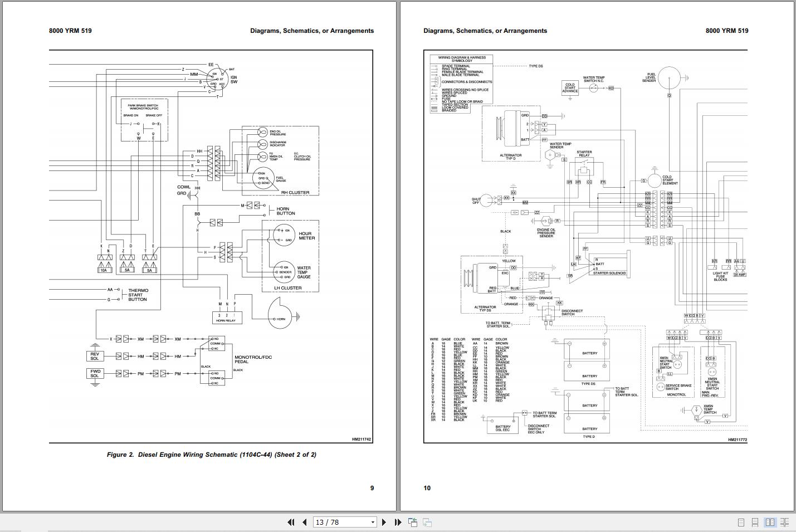Viewport: 796px width, 532px height.
Task: Switch to continuous page view
Action: (755, 522)
